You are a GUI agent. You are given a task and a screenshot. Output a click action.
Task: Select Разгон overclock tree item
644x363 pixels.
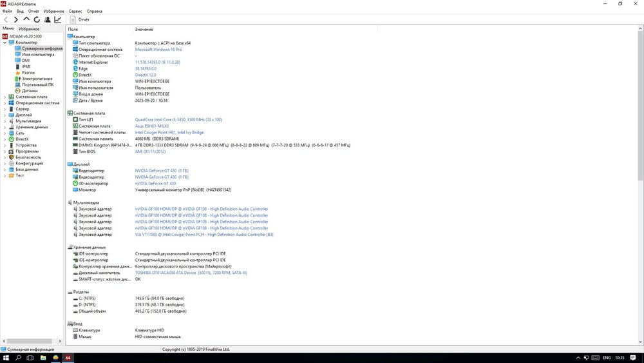[x=28, y=73]
